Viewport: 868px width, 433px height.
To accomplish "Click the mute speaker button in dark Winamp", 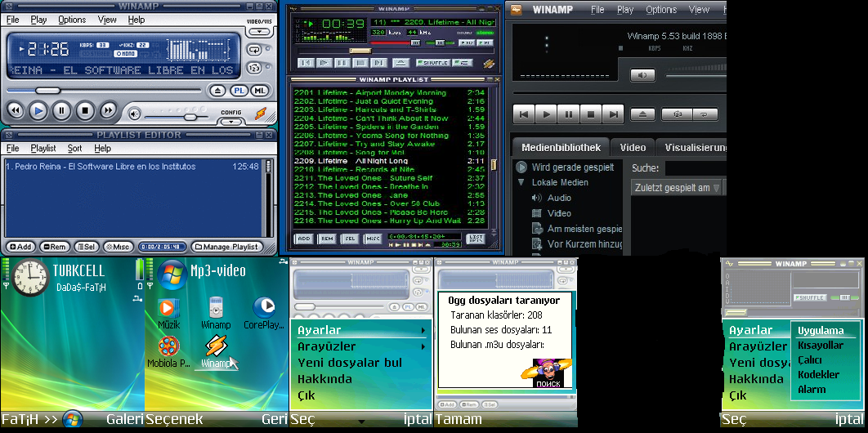I will (642, 75).
